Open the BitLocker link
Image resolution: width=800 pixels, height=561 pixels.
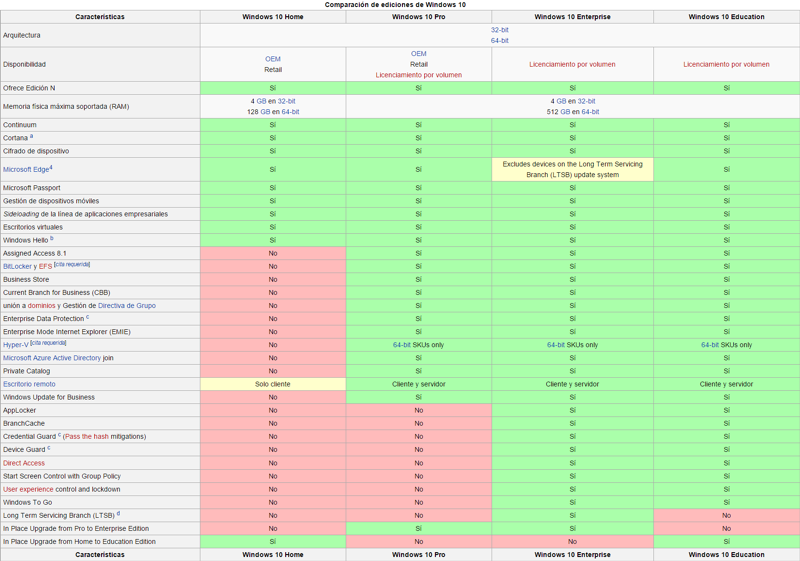point(17,266)
